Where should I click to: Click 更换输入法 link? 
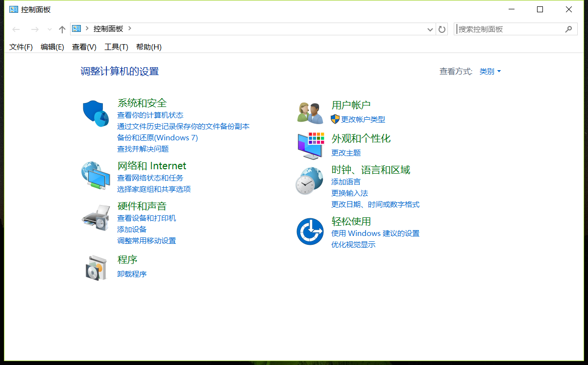point(349,193)
